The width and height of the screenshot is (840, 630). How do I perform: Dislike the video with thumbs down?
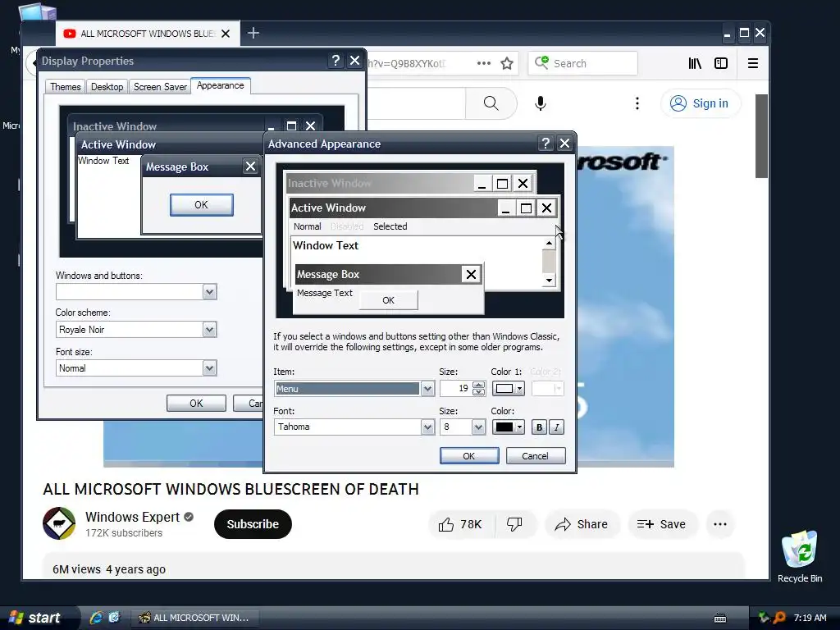point(514,524)
